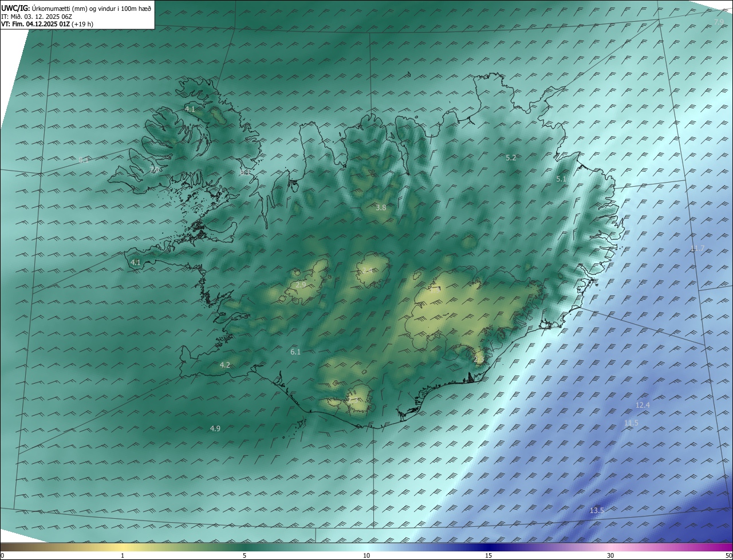Screen dimensions: 733x560
Task: Select the 'VT: Fim. 04.12.2025 01Z (+19 h)' line
Action: pos(47,24)
